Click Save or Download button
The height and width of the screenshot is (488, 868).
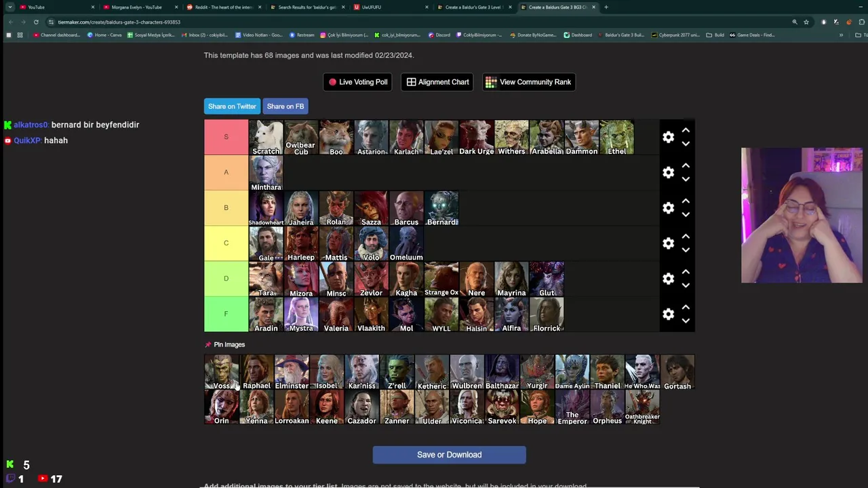tap(449, 455)
